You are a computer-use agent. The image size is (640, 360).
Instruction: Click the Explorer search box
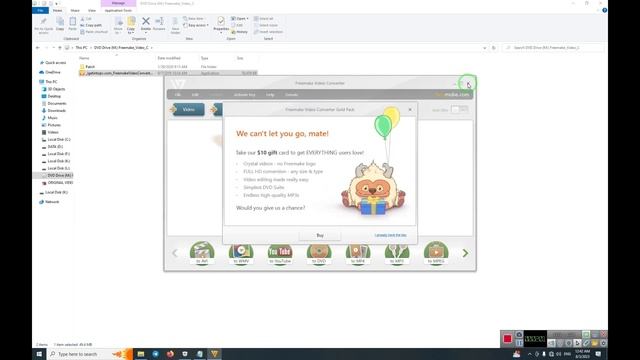click(x=553, y=48)
